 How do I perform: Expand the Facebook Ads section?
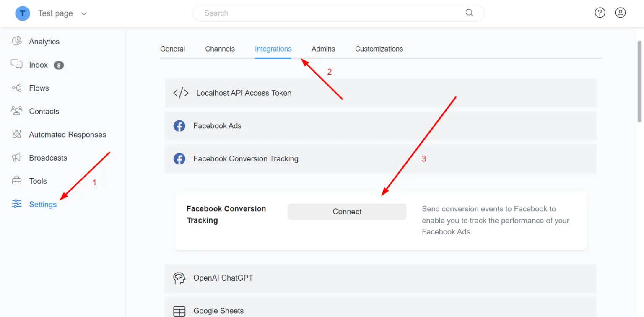click(381, 126)
